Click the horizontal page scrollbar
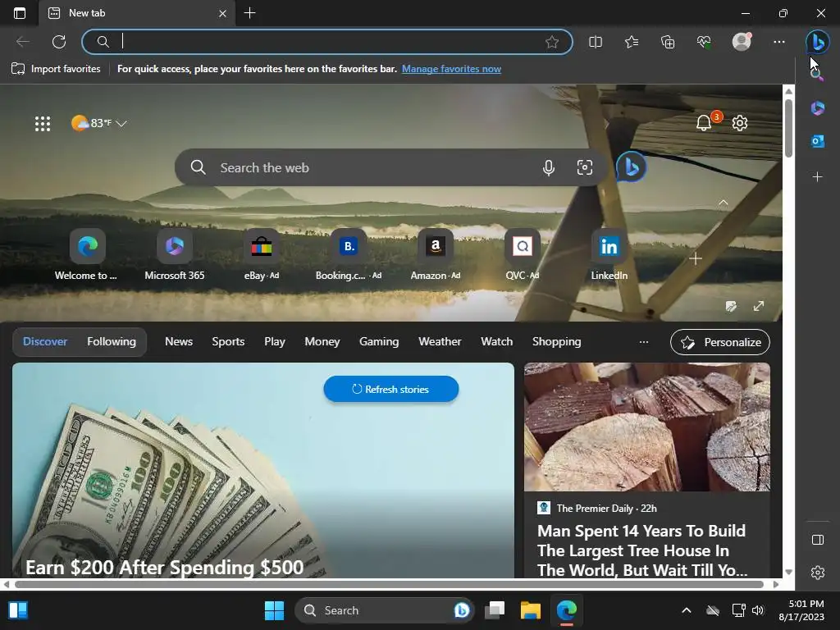 (389, 584)
